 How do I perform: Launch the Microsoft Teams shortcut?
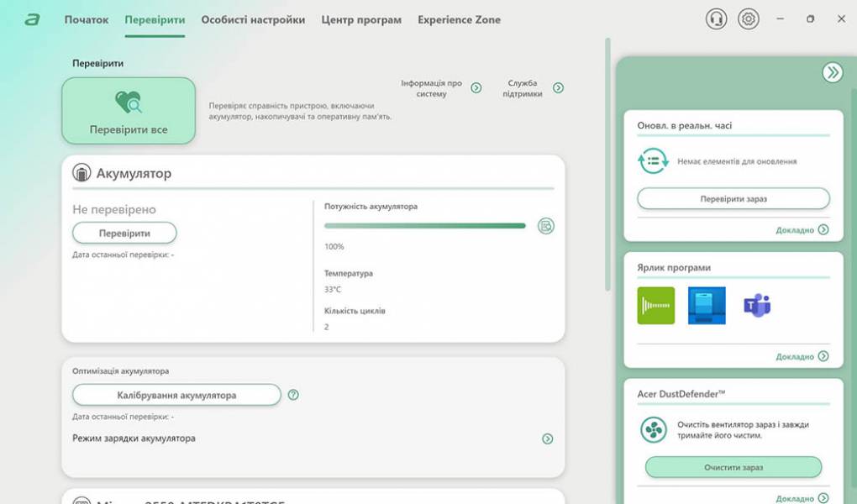tap(757, 305)
